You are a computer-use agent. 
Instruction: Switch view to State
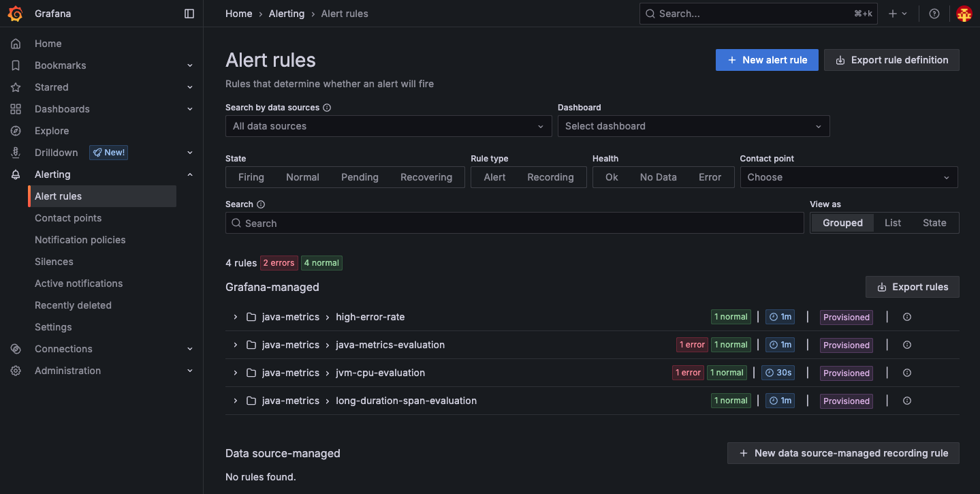tap(934, 223)
